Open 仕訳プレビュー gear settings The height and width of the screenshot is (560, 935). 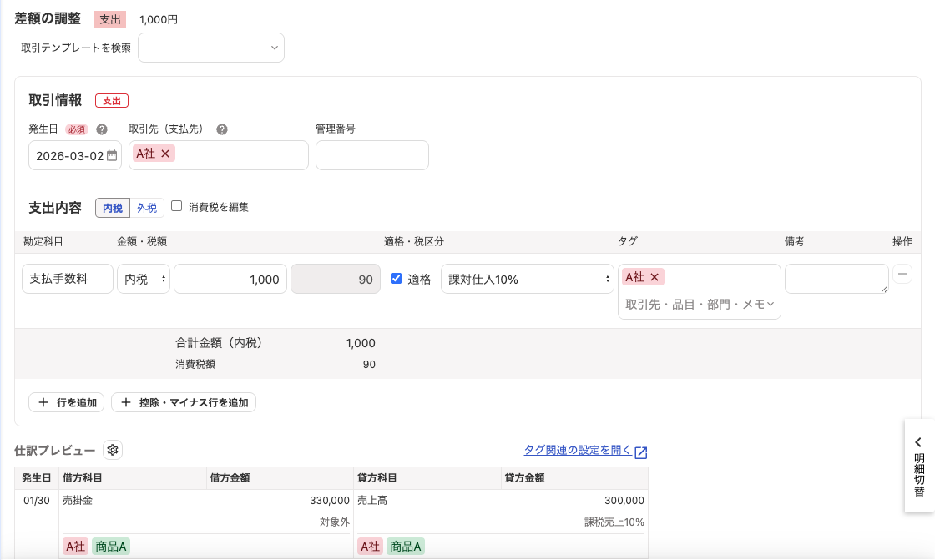[x=113, y=451]
